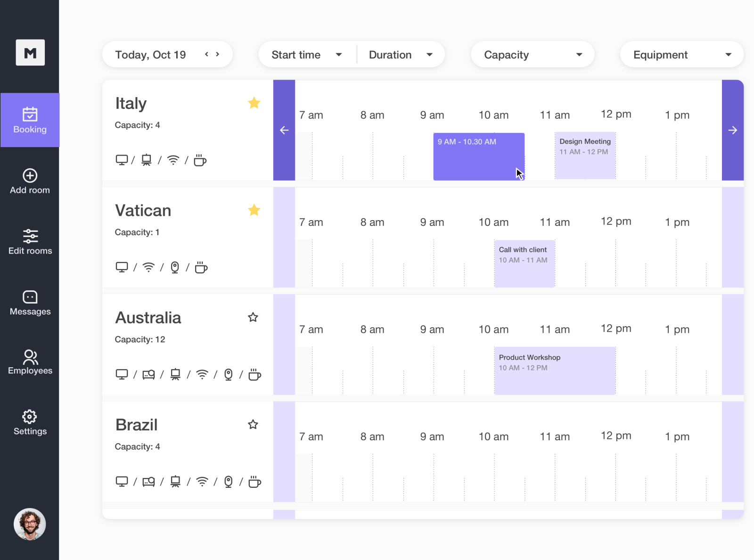The width and height of the screenshot is (754, 560).
Task: Unfavorite the Italy room star
Action: pos(254,103)
